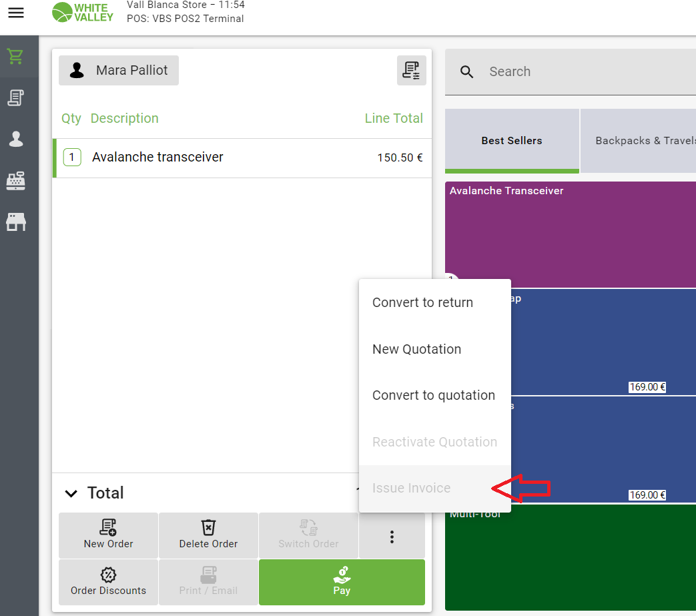Select customer Mara Palliot button
Viewport: 696px width, 616px height.
click(x=119, y=70)
